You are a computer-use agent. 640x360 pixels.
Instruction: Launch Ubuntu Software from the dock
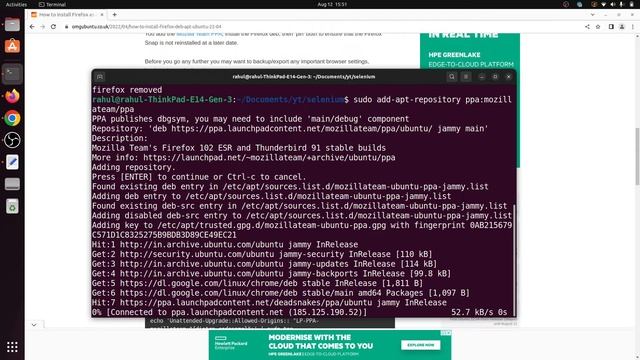(12, 46)
